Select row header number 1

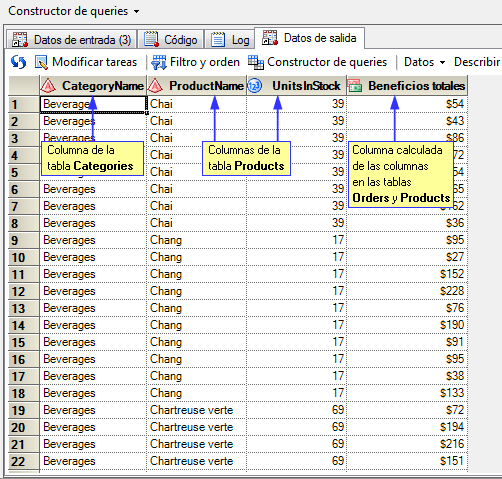coord(24,104)
